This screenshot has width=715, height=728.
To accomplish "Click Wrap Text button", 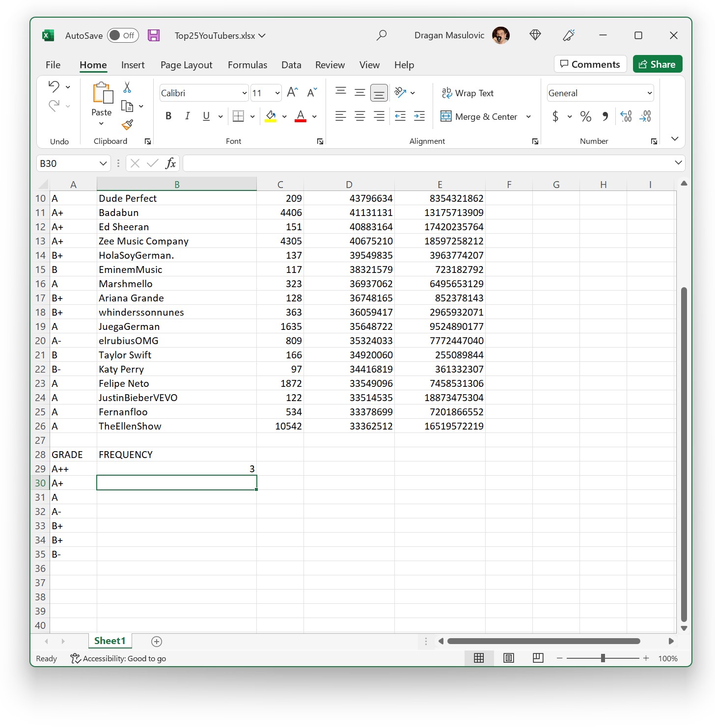I will point(467,93).
